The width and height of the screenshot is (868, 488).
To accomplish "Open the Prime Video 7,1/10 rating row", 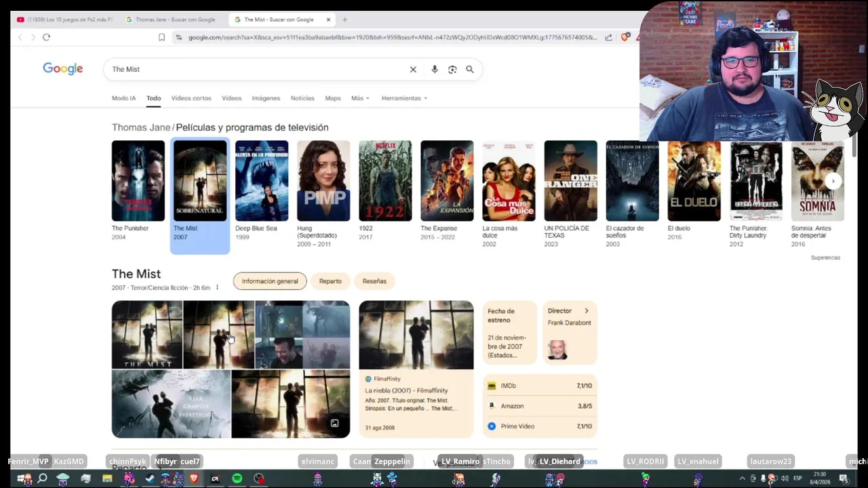I will pyautogui.click(x=540, y=426).
